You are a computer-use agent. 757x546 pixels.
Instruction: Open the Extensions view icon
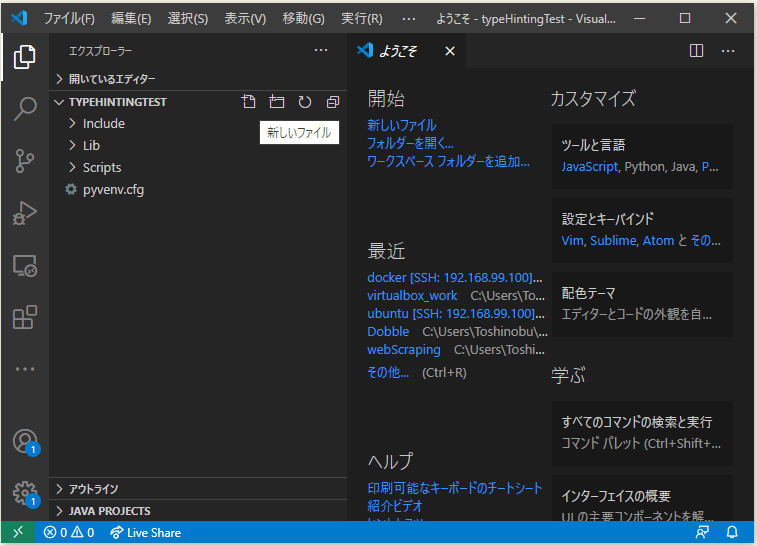[25, 317]
